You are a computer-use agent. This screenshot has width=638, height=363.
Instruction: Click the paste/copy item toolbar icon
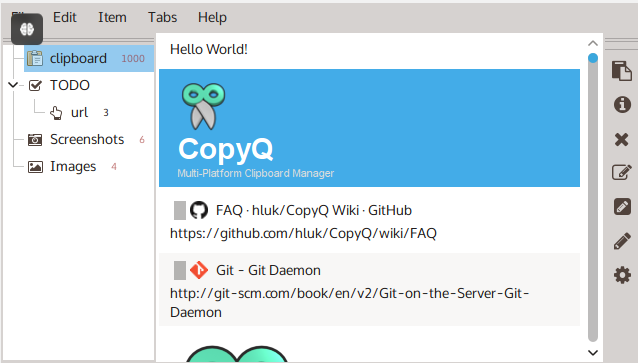pos(622,71)
